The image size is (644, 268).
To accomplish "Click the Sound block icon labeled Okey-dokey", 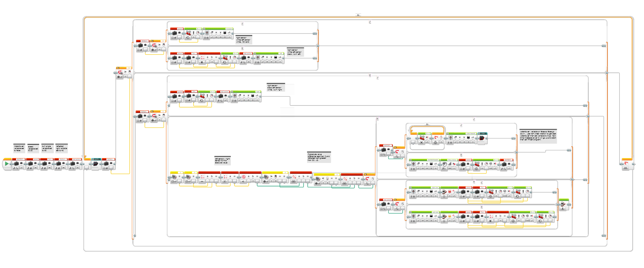I will 444,164.
